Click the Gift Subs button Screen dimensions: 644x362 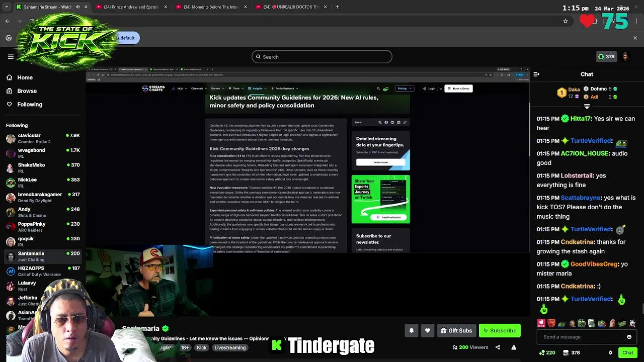(456, 330)
